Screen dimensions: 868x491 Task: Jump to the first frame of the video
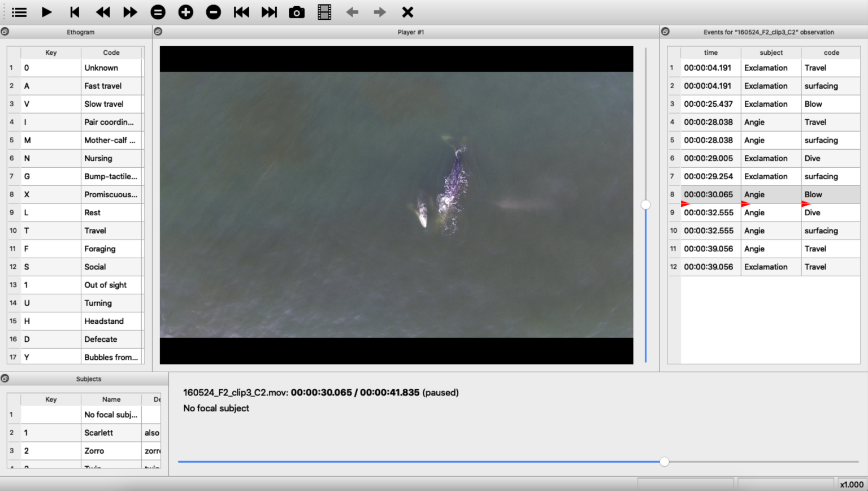pyautogui.click(x=74, y=12)
